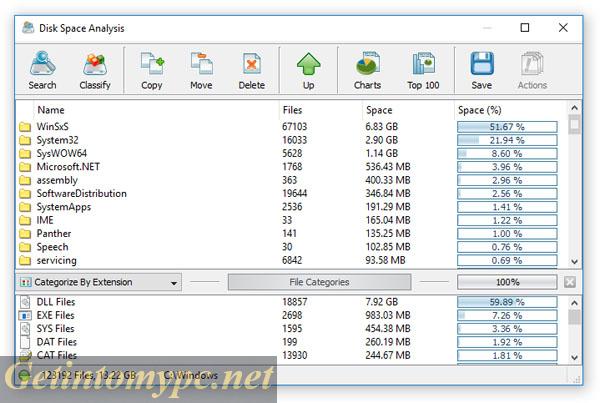Maximize the Disk Space Analysis window
The width and height of the screenshot is (600, 403).
[x=525, y=28]
